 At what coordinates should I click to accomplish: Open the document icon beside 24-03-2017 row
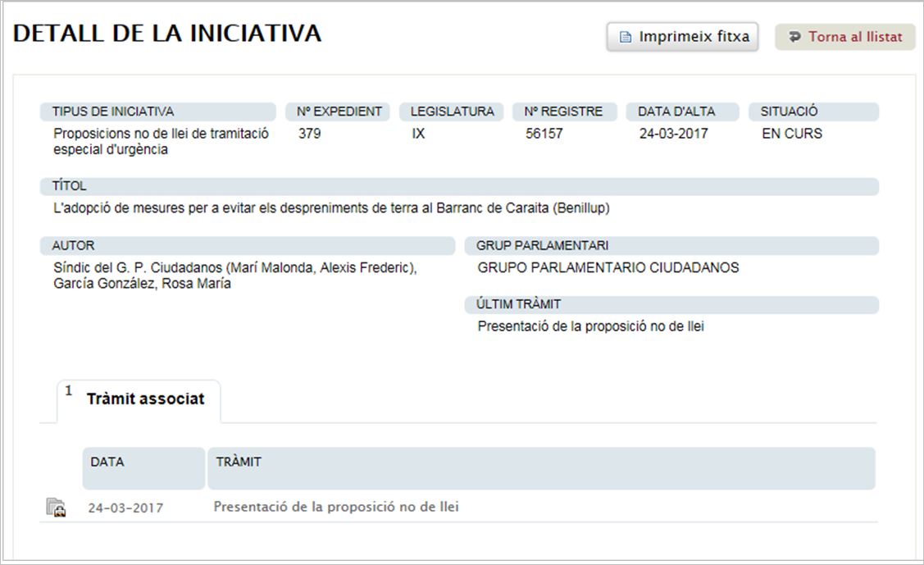(56, 508)
